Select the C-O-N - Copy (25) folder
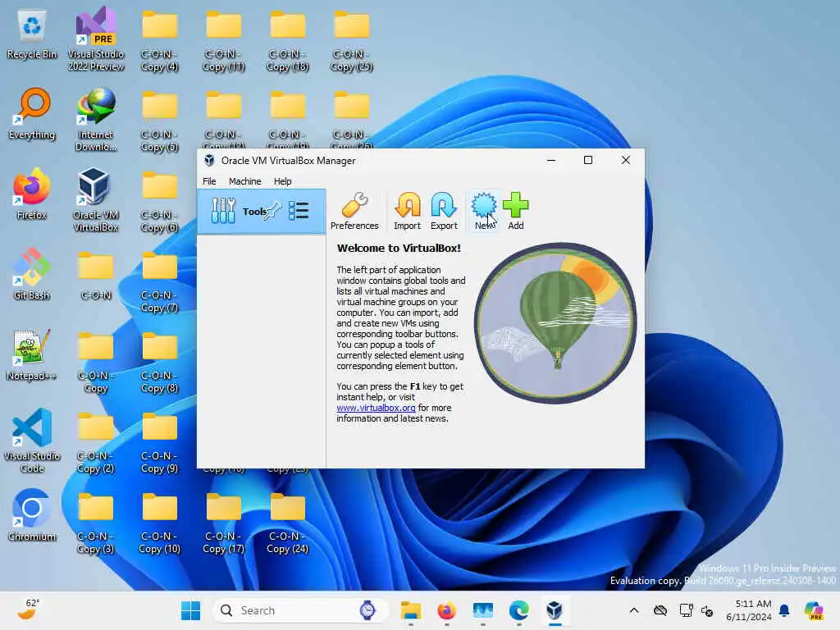The height and width of the screenshot is (630, 840). pyautogui.click(x=351, y=42)
